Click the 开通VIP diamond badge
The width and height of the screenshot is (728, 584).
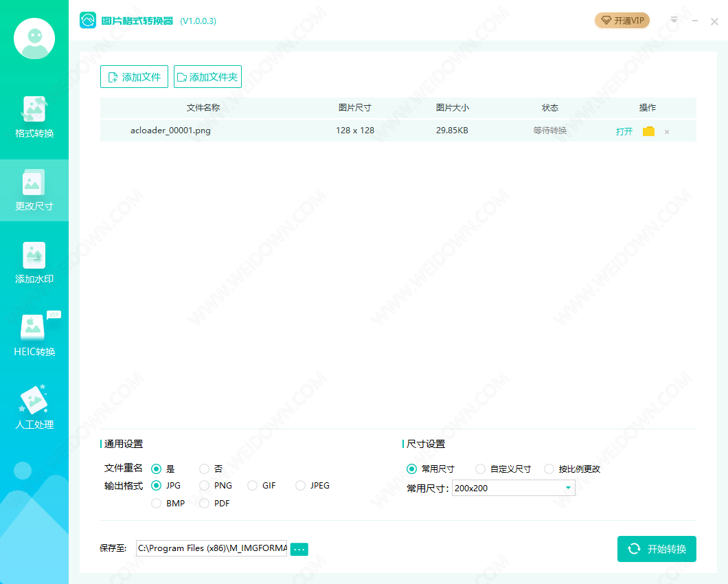622,21
